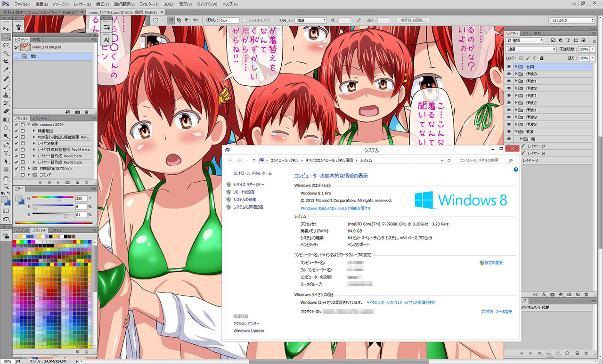Select the Brush tool
The image size is (603, 364).
coord(6,87)
